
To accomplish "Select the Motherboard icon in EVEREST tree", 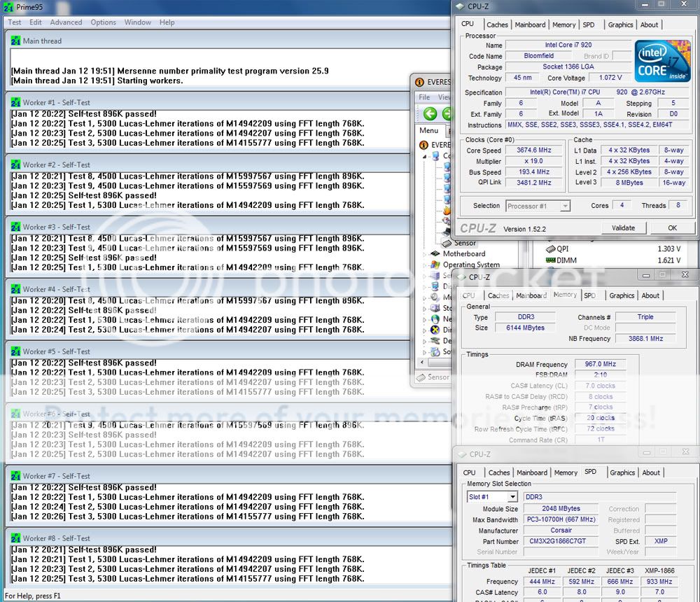I will (x=435, y=253).
